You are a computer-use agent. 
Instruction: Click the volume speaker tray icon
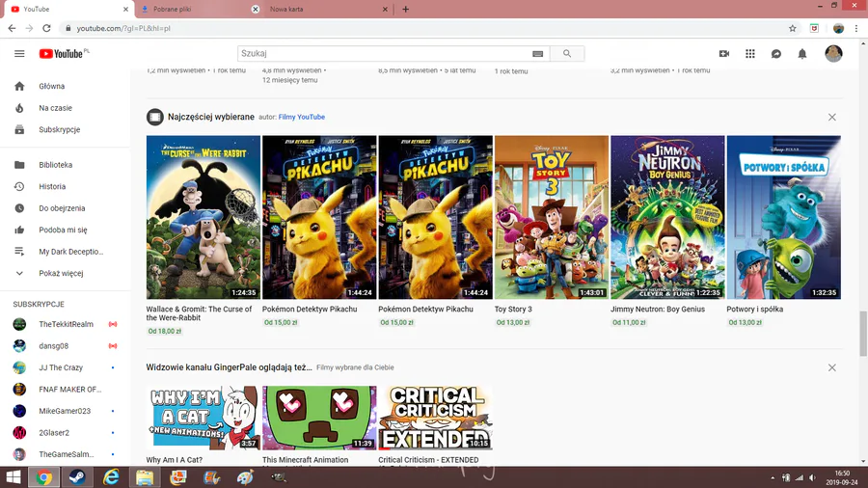(x=812, y=477)
